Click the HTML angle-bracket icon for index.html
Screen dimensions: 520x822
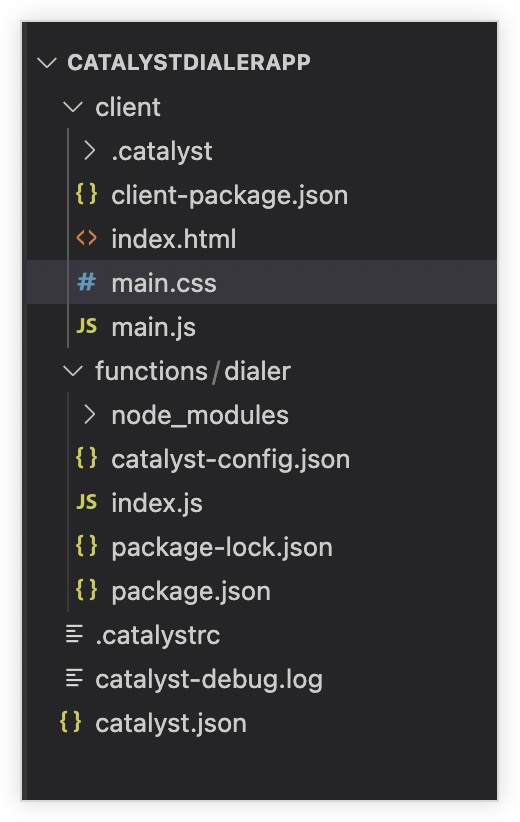coord(86,238)
